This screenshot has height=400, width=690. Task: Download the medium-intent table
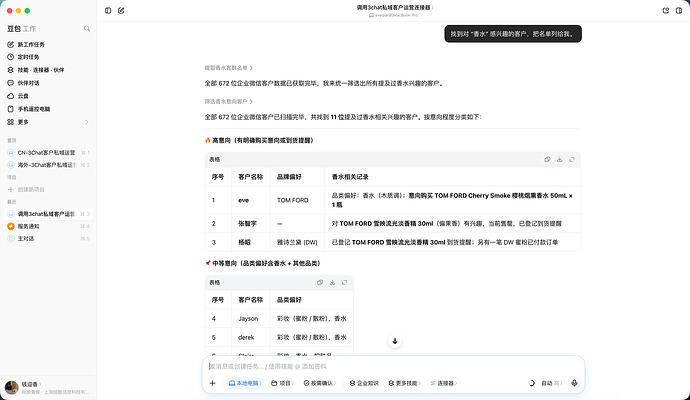[332, 283]
